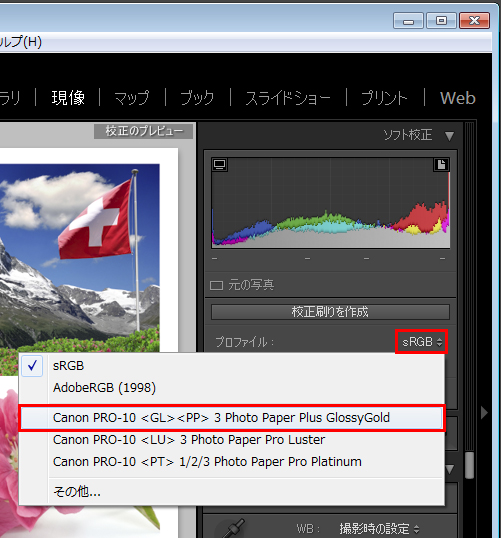
Task: Open ヘルプ(H) menu
Action: point(21,42)
